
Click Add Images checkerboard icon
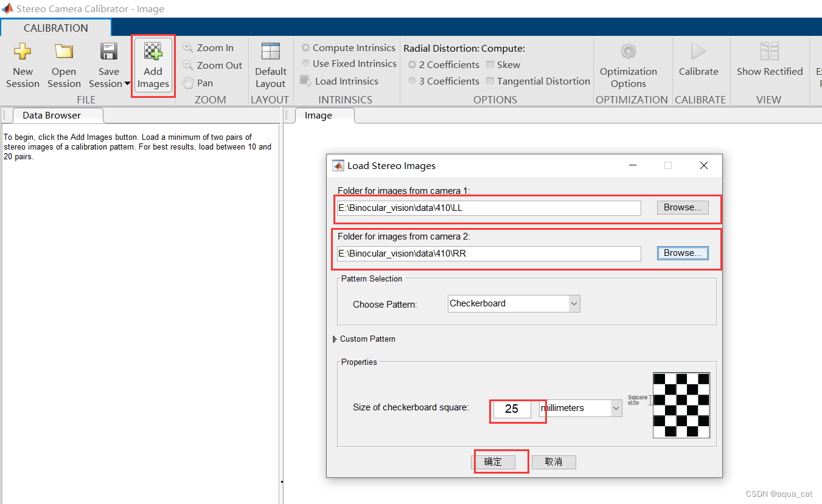[153, 52]
